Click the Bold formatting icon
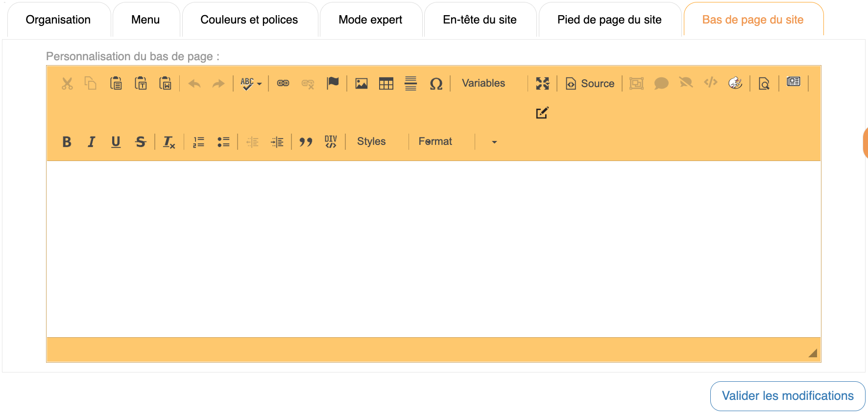The image size is (868, 417). pos(67,142)
